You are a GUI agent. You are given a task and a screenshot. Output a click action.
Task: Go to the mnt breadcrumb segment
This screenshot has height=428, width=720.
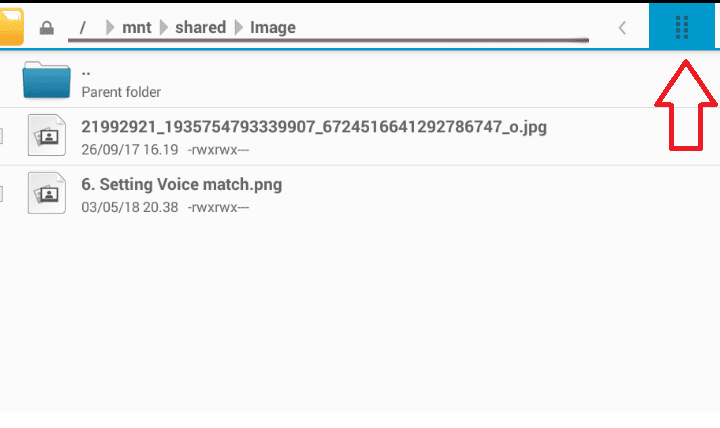point(136,28)
